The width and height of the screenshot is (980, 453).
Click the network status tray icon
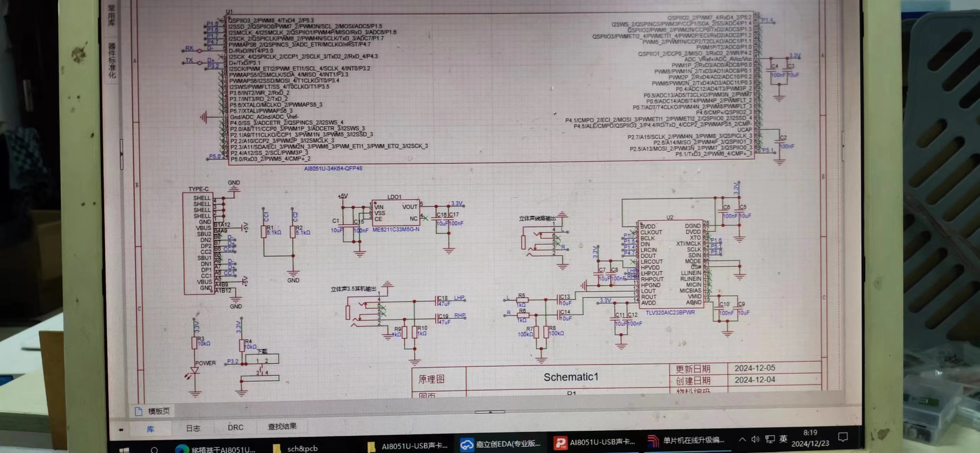(770, 439)
